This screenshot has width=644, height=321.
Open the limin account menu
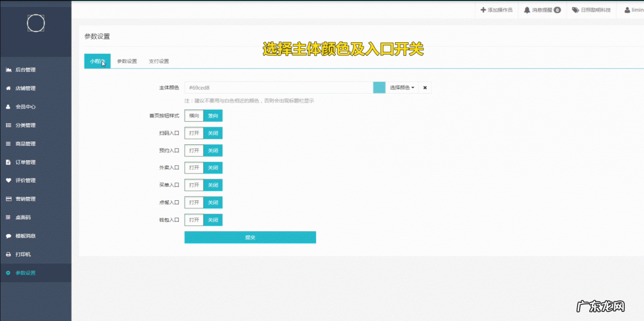[633, 10]
